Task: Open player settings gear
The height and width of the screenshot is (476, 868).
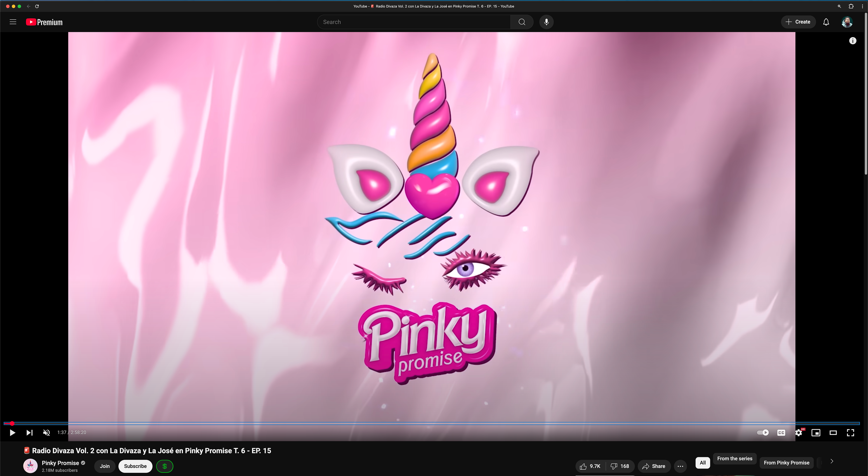Action: coord(799,433)
